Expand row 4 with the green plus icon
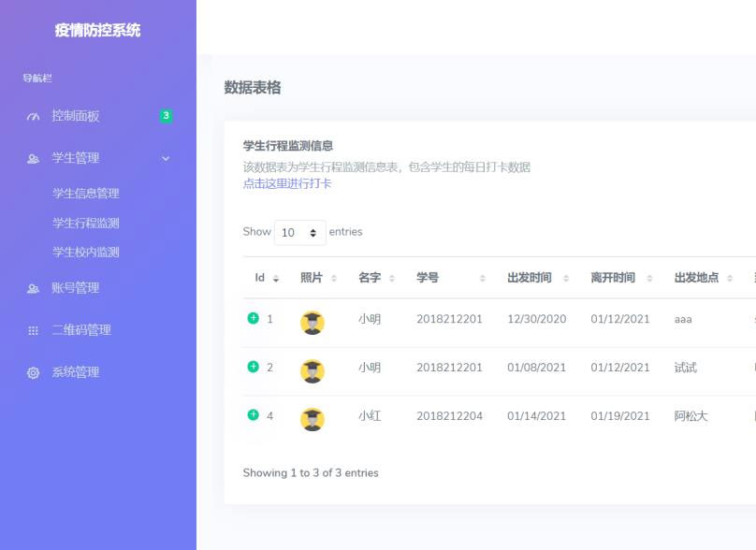 [x=254, y=415]
